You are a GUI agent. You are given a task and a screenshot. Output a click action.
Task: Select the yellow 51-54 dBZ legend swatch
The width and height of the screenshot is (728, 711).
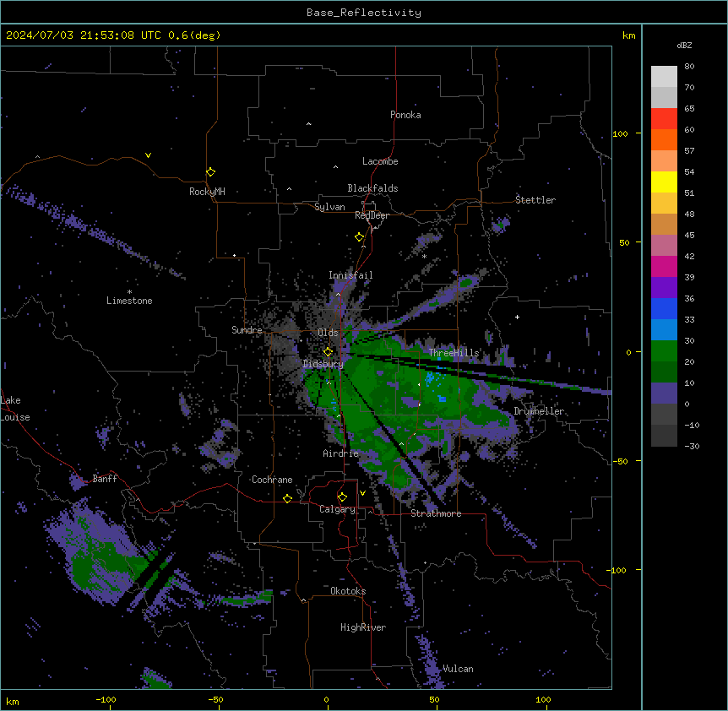(664, 182)
